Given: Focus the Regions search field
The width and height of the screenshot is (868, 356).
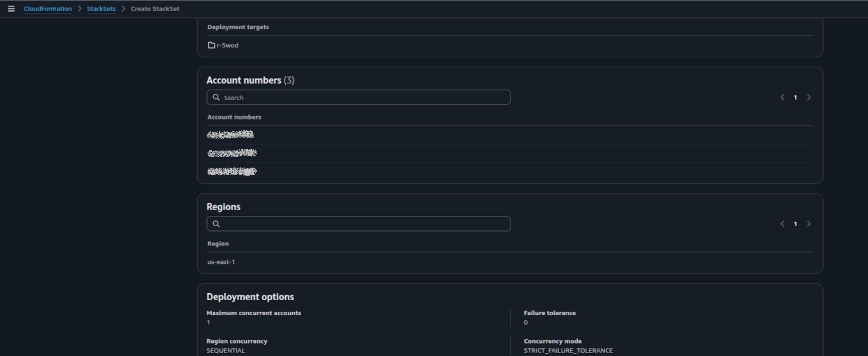Looking at the screenshot, I should click(358, 224).
